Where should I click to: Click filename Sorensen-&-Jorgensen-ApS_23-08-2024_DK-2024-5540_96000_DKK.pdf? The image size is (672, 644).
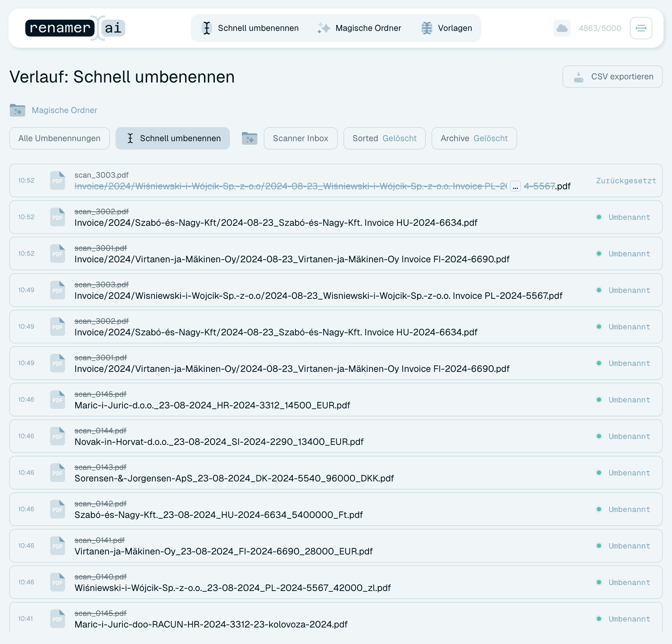pyautogui.click(x=234, y=478)
